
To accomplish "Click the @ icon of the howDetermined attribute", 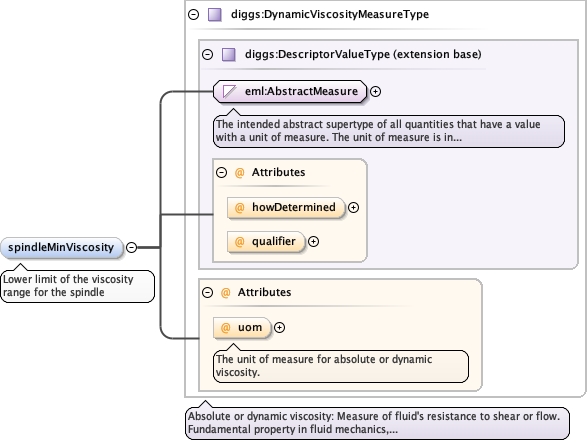I will [x=239, y=207].
